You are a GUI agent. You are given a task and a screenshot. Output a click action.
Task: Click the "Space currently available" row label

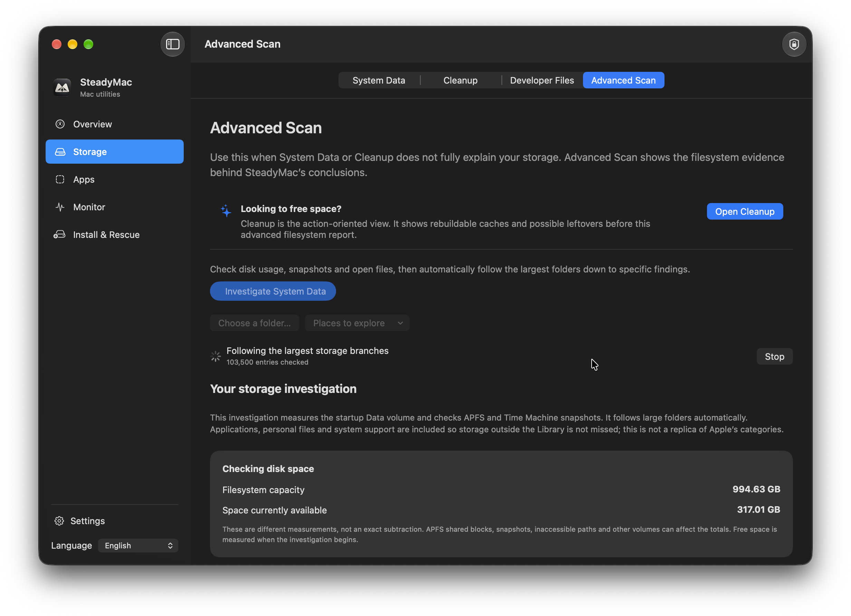click(274, 510)
